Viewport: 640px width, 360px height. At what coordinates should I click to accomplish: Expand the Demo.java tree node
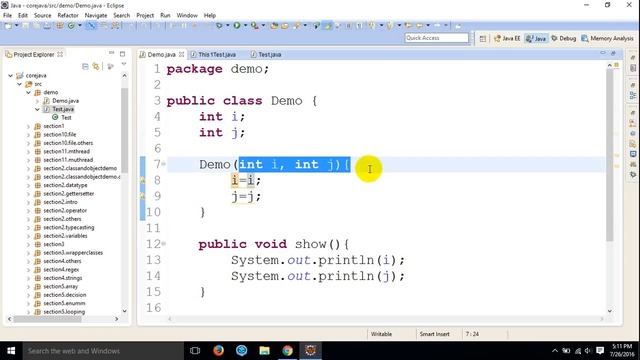tap(38, 101)
